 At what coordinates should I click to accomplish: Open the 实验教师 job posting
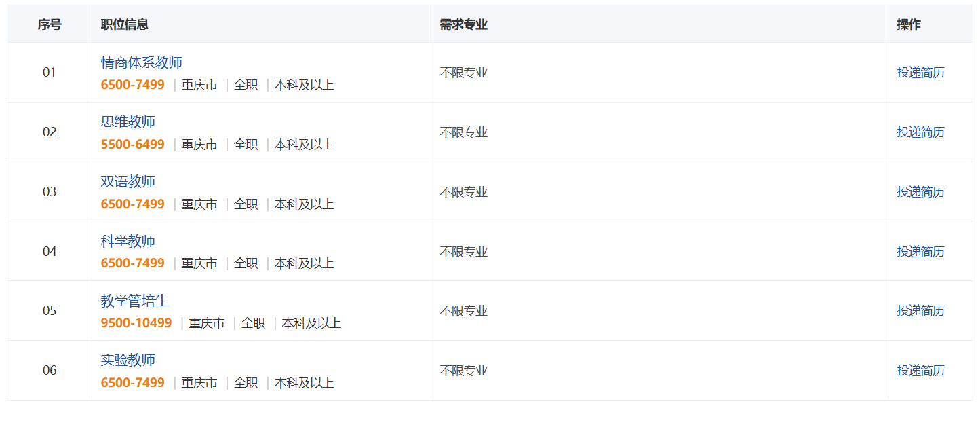(x=128, y=360)
